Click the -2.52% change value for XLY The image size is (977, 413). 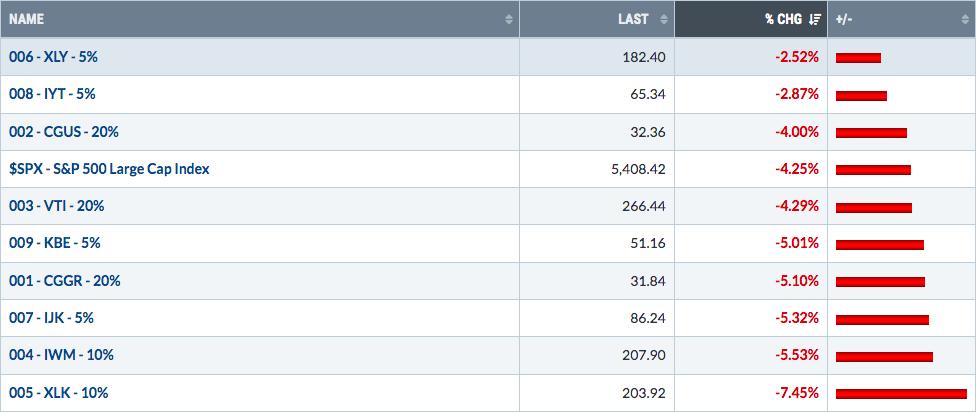click(797, 57)
